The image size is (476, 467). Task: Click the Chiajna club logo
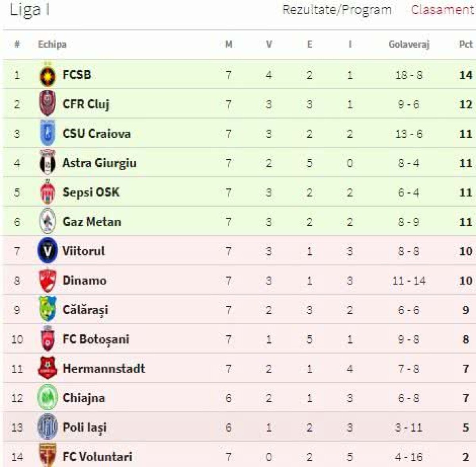[47, 398]
